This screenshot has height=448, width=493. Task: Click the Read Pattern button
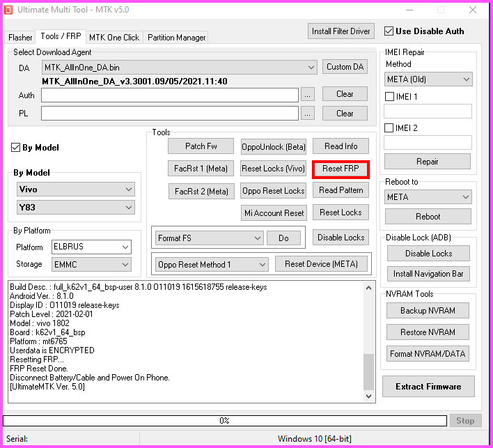click(x=341, y=190)
